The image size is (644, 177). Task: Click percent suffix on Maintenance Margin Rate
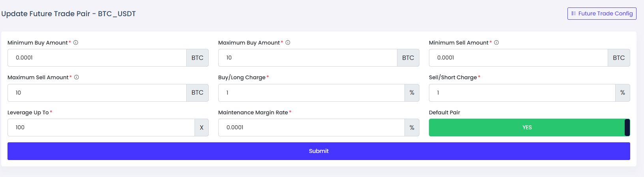412,127
